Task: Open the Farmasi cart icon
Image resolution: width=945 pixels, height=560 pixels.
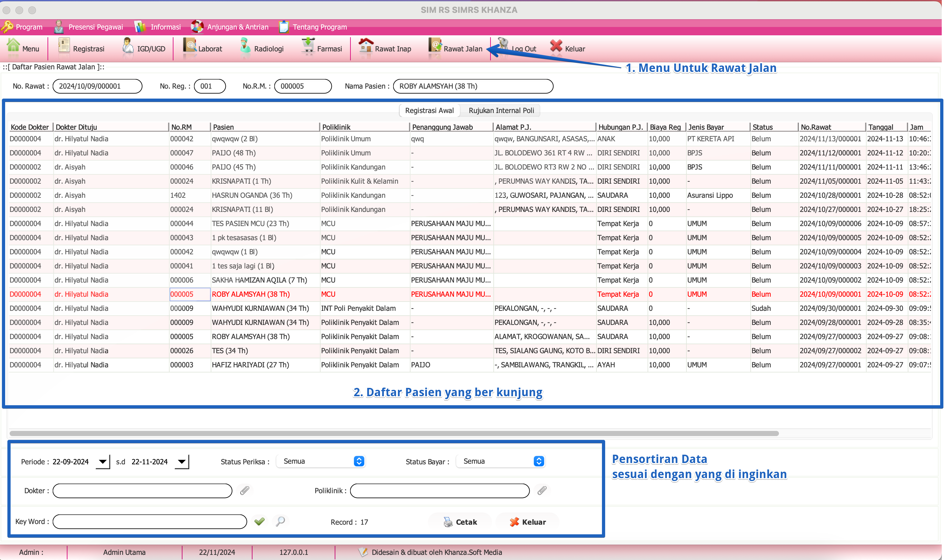Action: click(x=308, y=45)
